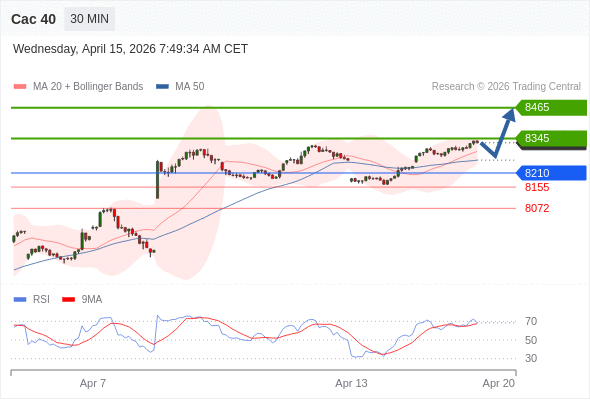This screenshot has width=590, height=400.
Task: Click the blue MA 50 legend swatch
Action: point(162,87)
